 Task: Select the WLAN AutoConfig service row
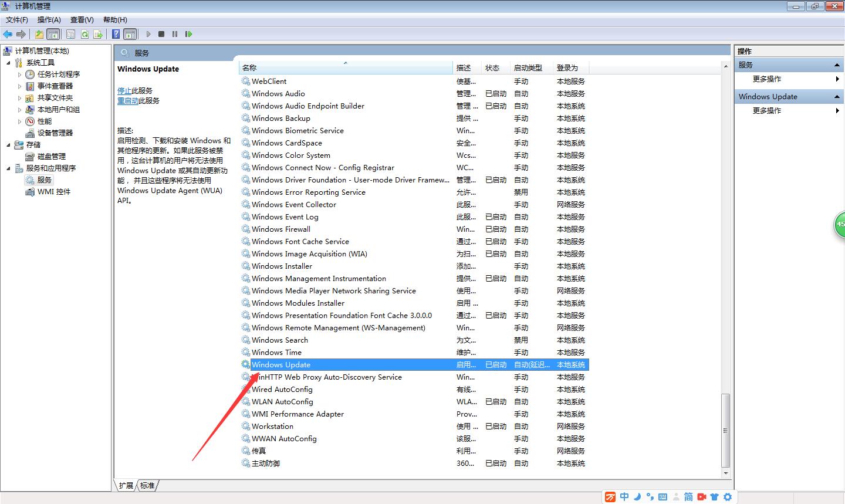(414, 402)
